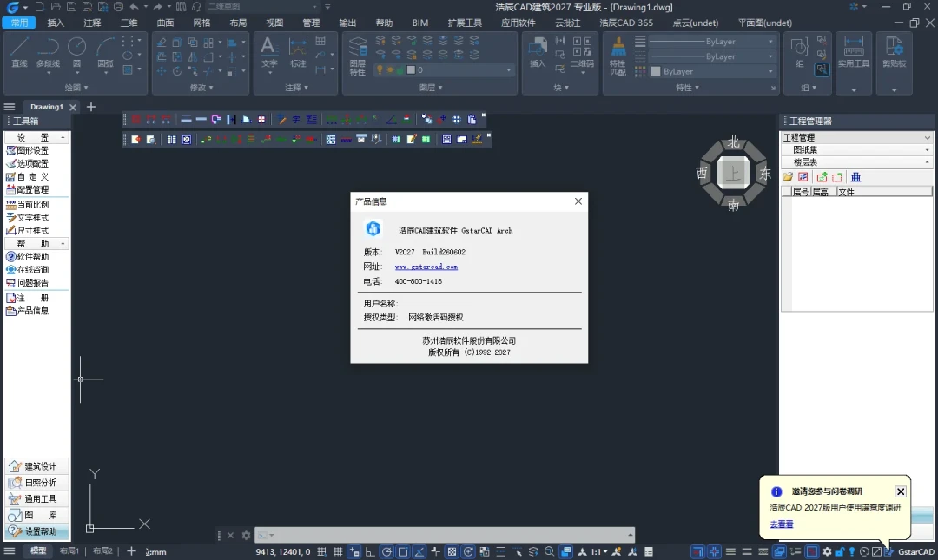Select the 多段线 polyline tool
This screenshot has width=938, height=560.
(48, 51)
